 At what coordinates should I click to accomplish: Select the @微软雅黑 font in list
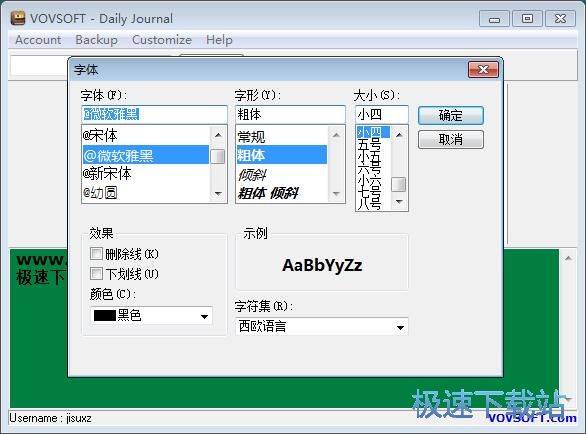[x=145, y=155]
